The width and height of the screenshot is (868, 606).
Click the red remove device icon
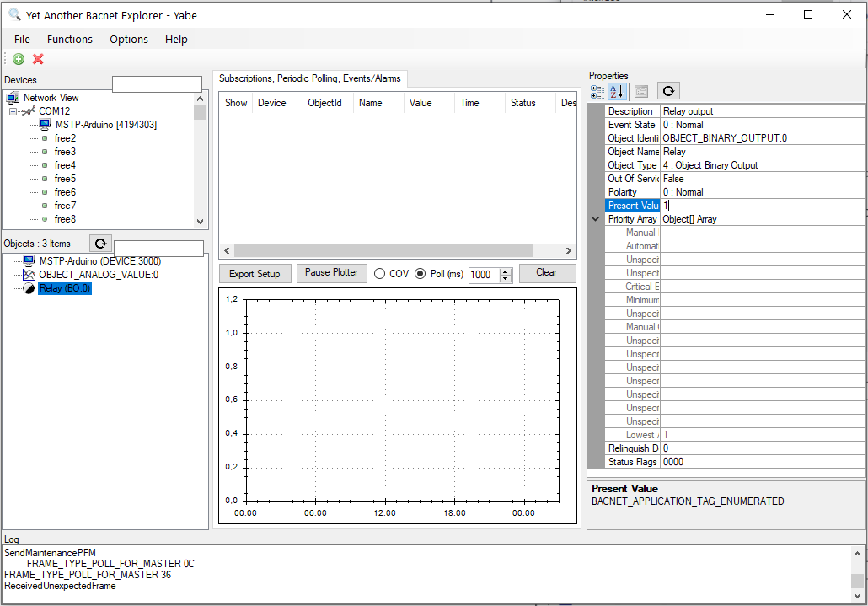[38, 59]
